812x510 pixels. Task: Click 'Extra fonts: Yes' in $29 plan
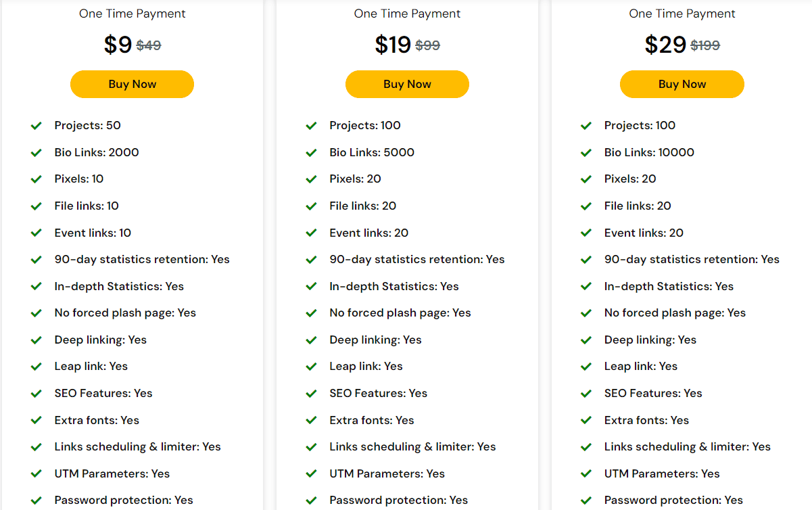click(x=646, y=420)
